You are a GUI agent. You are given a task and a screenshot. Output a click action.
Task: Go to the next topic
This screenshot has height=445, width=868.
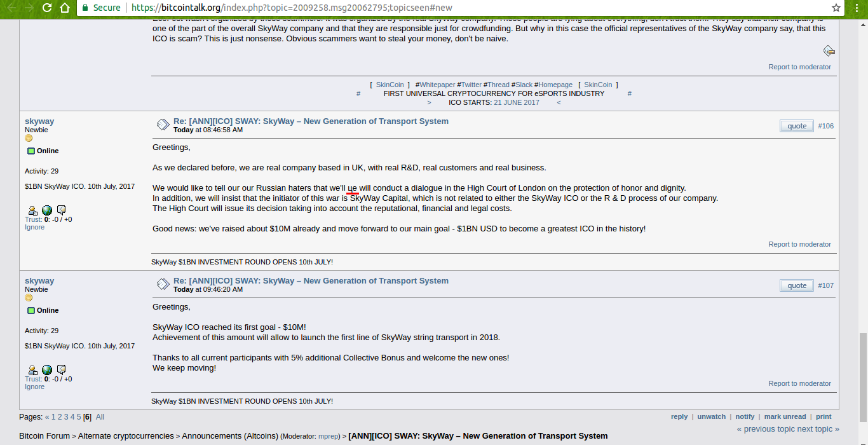click(818, 429)
